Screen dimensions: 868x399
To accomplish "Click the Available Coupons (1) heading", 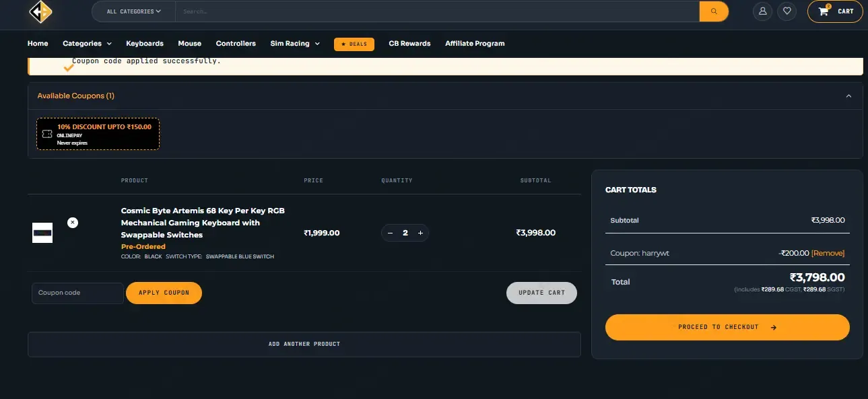I will tap(76, 96).
